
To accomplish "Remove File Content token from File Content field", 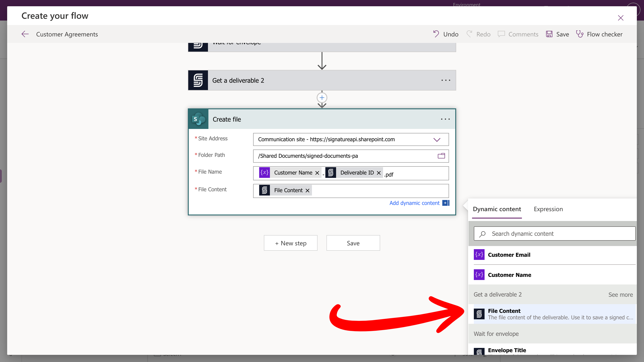I will click(x=307, y=191).
